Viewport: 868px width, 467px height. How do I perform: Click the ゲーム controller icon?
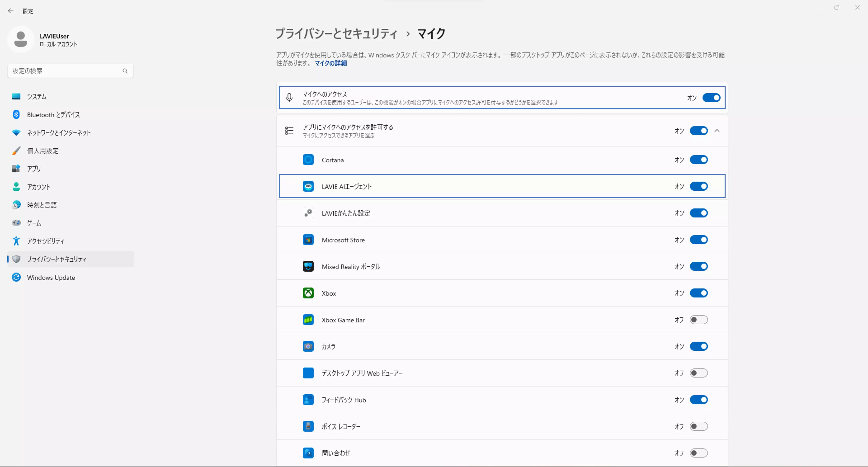(16, 223)
